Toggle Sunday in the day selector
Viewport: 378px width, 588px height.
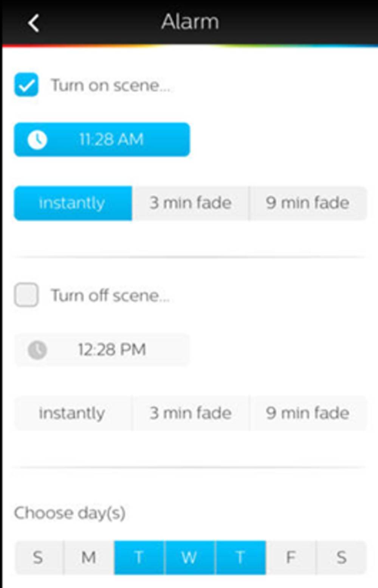38,558
